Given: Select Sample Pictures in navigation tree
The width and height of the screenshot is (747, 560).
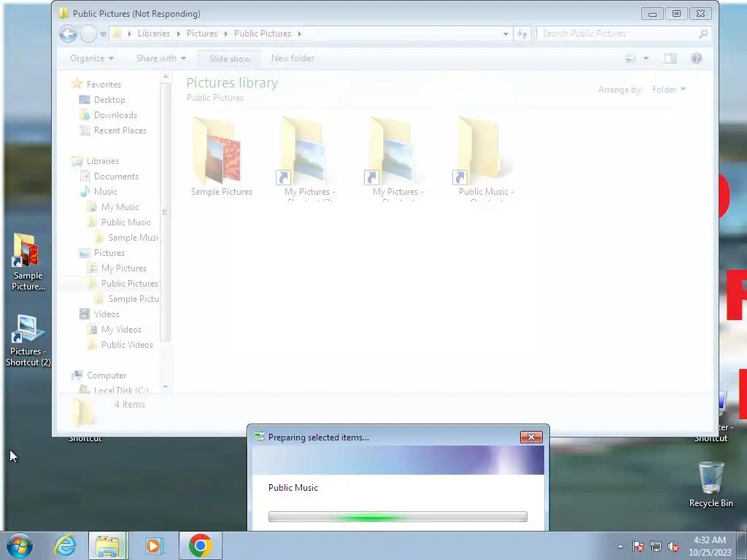Looking at the screenshot, I should coord(133,298).
